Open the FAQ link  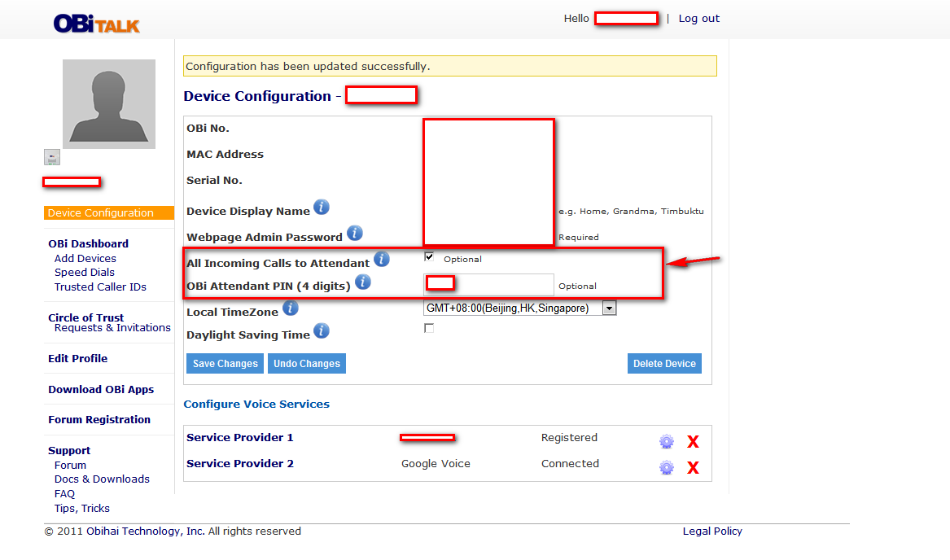tap(64, 493)
